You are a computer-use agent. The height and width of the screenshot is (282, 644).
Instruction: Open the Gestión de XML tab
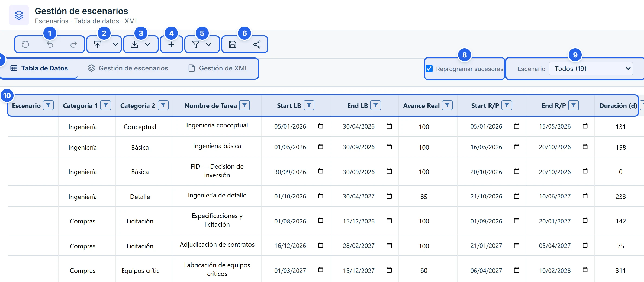pos(218,68)
